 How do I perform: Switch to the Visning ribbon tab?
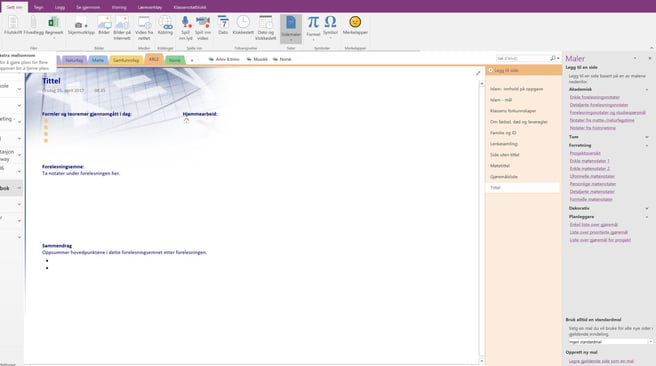tap(119, 7)
